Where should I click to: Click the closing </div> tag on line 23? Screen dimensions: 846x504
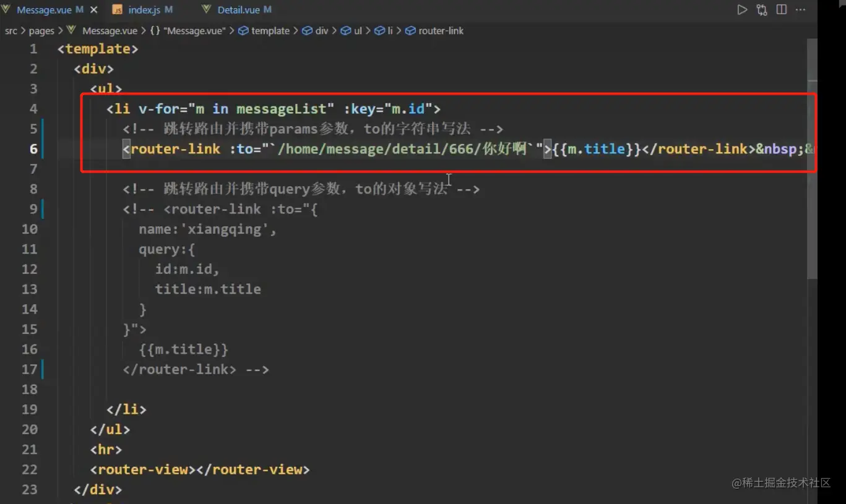pyautogui.click(x=98, y=489)
